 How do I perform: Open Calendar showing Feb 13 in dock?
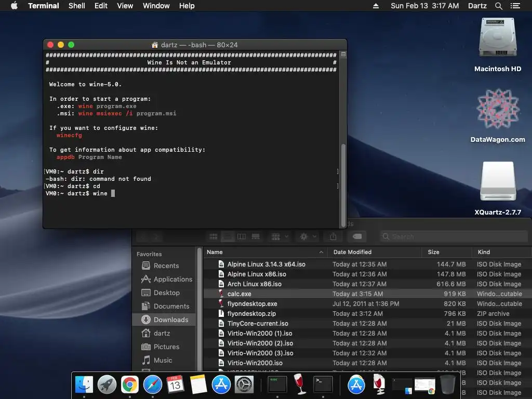(176, 385)
